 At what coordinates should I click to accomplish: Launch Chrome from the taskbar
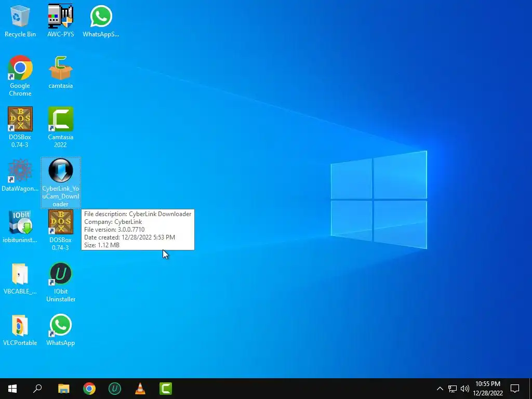pyautogui.click(x=89, y=389)
